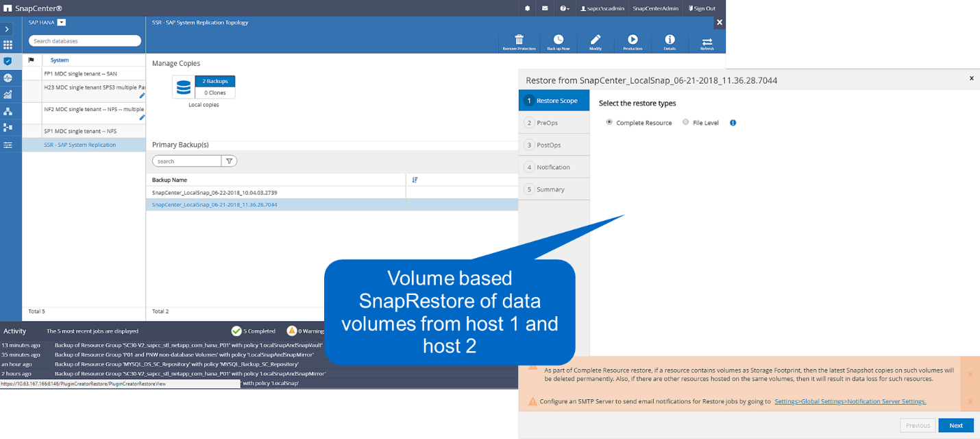
Task: Click the filter funnel icon beside search
Action: pos(230,161)
